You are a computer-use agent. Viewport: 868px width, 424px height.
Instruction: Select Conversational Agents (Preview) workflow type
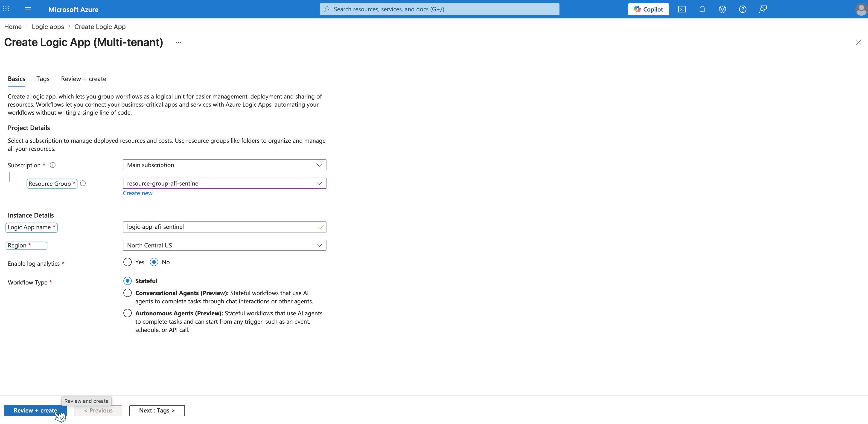[127, 293]
